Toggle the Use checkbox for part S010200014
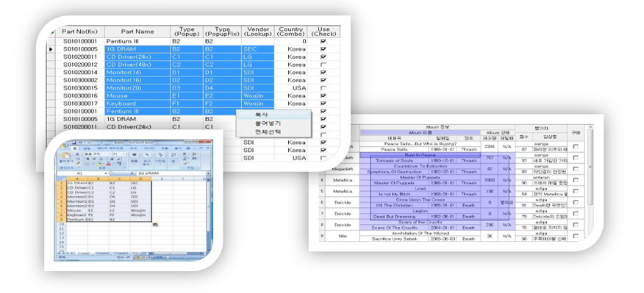This screenshot has height=293, width=644. click(x=323, y=73)
